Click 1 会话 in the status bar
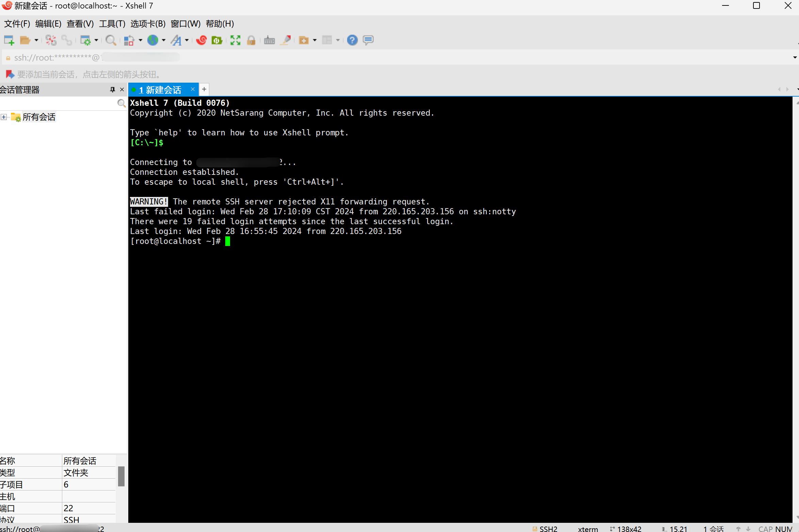799x532 pixels. click(714, 529)
